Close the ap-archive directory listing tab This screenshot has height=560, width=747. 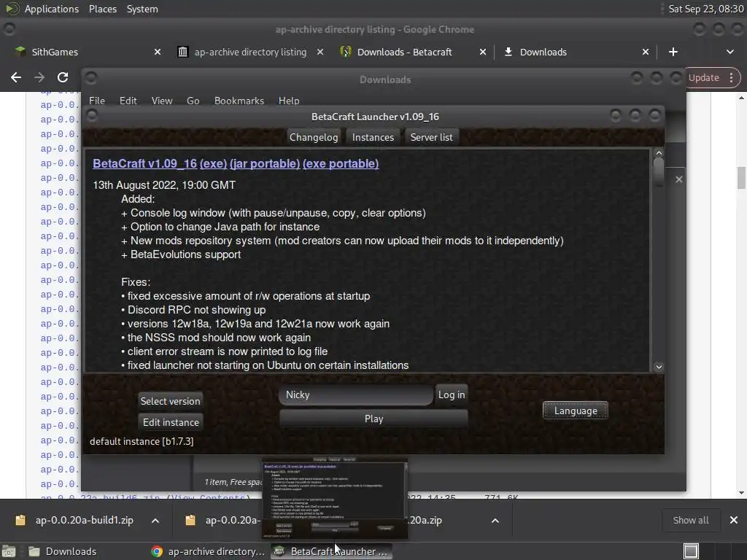(320, 52)
